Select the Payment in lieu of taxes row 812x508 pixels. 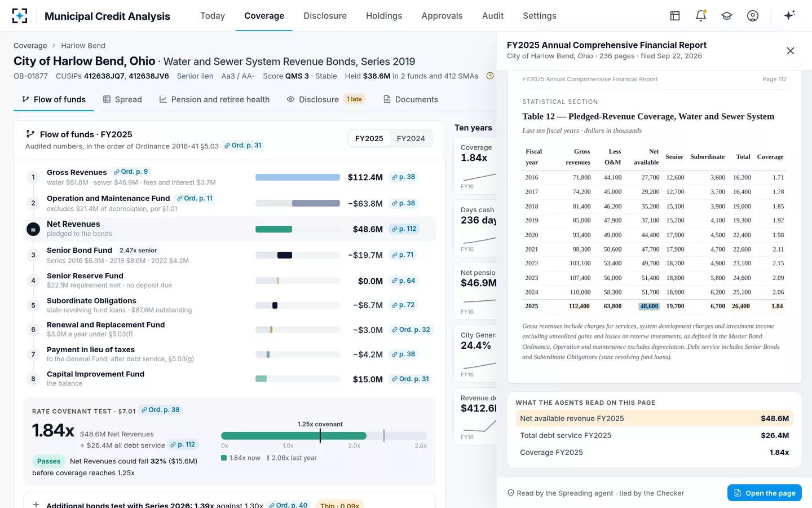(x=230, y=354)
